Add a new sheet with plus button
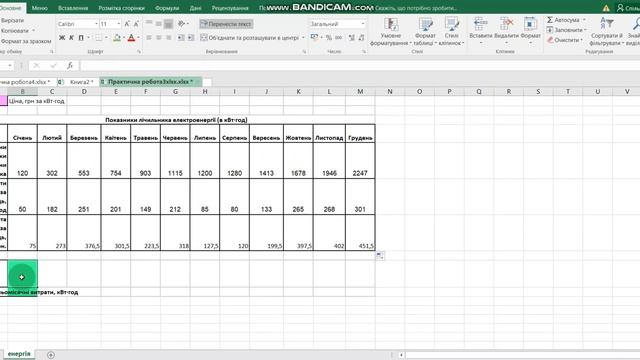The image size is (640, 360). click(x=51, y=355)
